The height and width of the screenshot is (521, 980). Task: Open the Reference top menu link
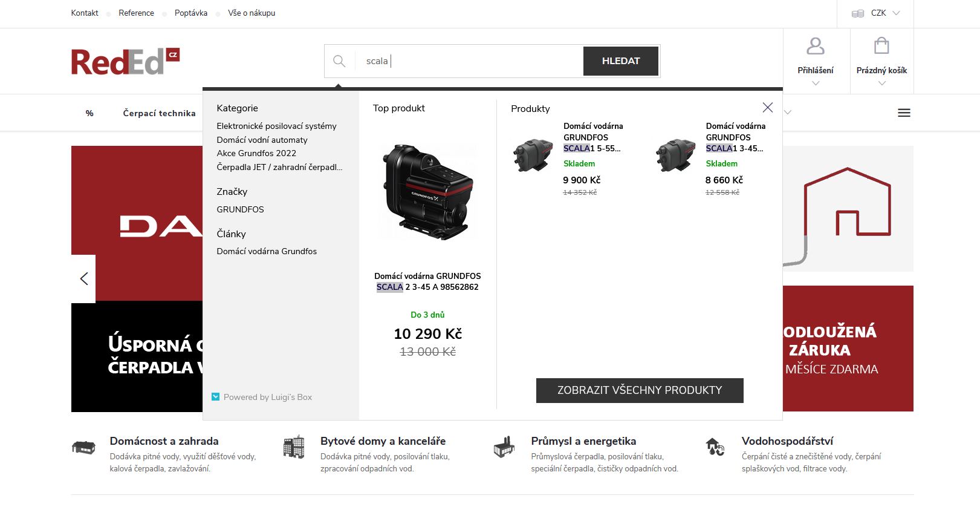pos(136,13)
